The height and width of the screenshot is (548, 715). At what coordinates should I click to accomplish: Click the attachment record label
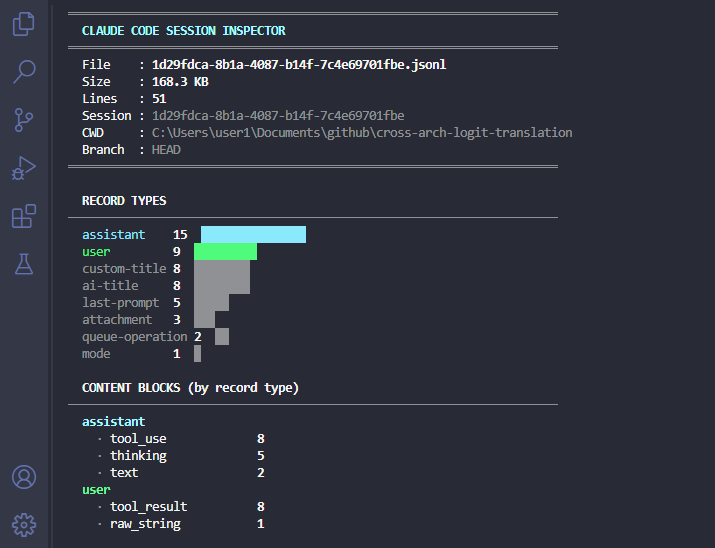[117, 320]
